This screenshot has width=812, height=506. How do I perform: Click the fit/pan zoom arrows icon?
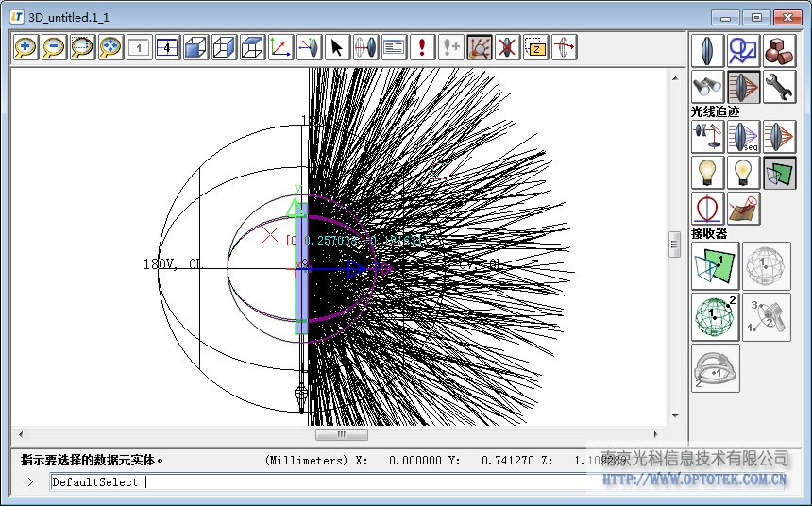coord(110,47)
